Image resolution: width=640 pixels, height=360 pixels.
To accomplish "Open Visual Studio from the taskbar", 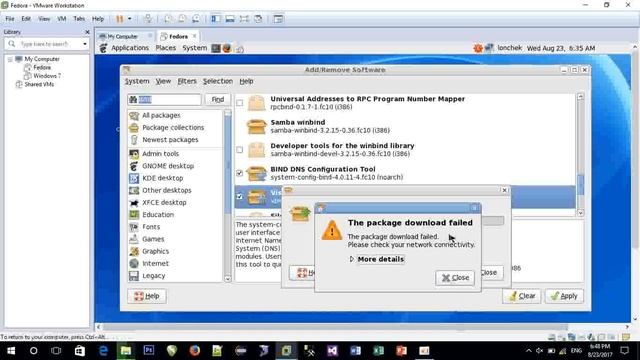I will coord(332,351).
